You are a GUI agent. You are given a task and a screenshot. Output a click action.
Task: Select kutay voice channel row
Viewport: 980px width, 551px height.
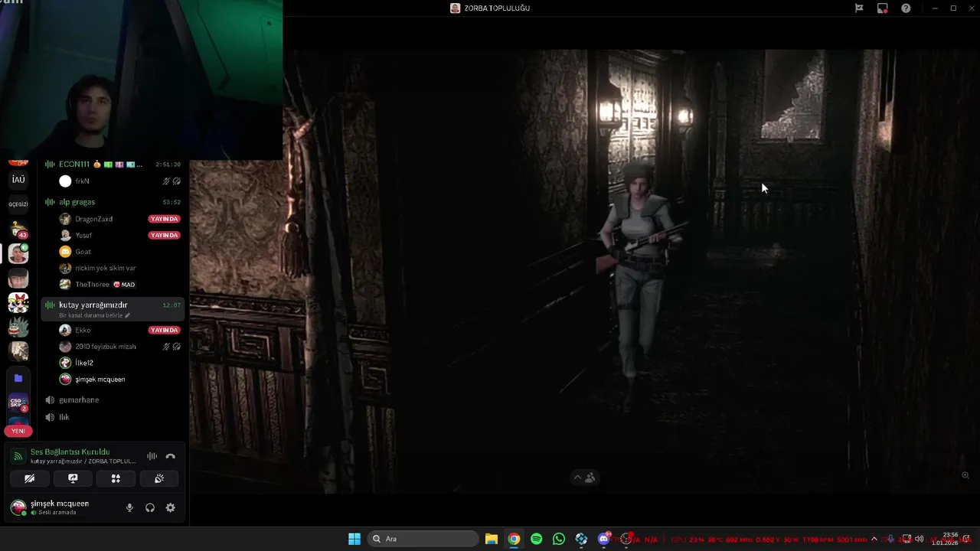coord(113,309)
